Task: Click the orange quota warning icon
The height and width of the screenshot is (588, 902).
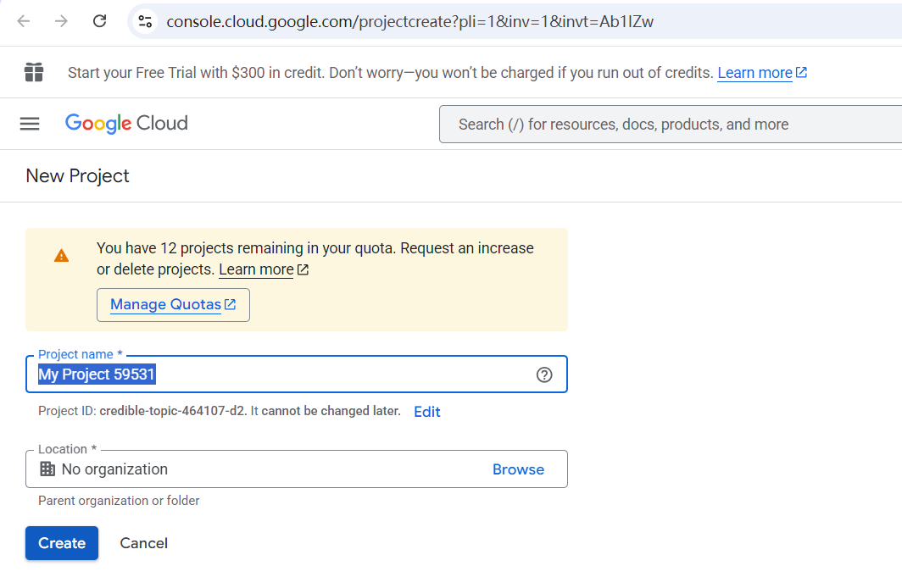Action: (62, 255)
